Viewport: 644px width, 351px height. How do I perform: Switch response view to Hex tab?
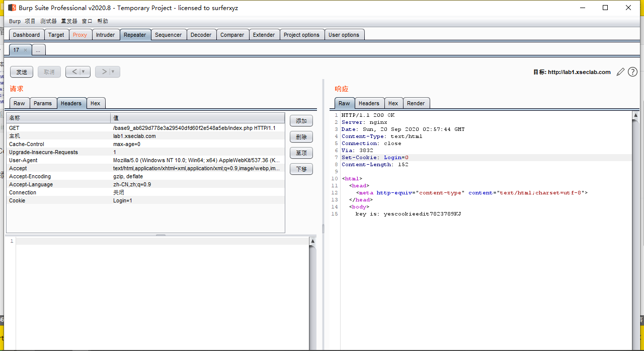pyautogui.click(x=393, y=103)
